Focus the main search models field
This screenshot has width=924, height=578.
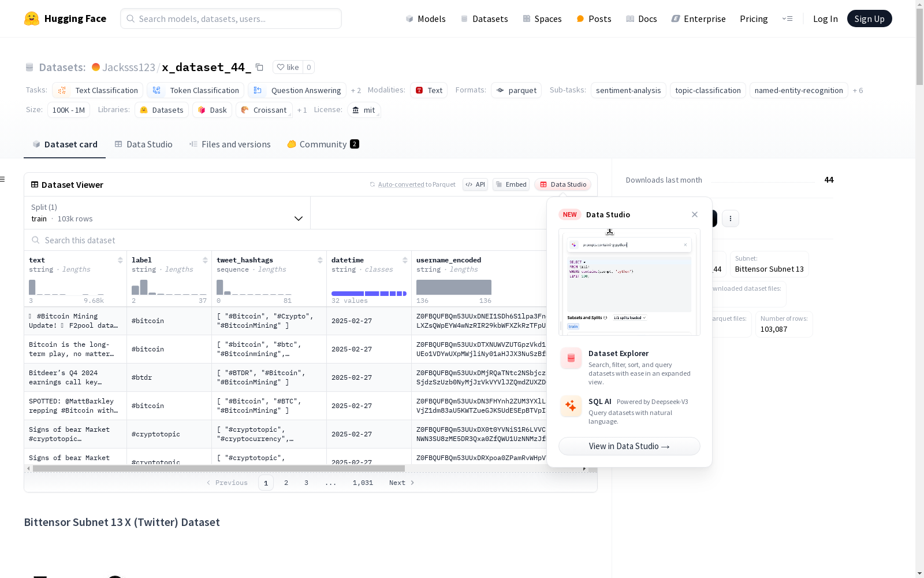[x=231, y=18]
